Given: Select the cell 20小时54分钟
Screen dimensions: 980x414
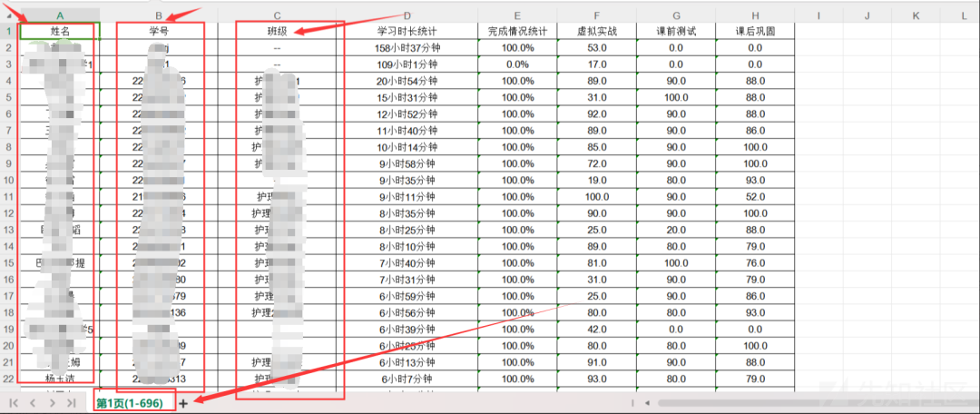Looking at the screenshot, I should coord(407,81).
